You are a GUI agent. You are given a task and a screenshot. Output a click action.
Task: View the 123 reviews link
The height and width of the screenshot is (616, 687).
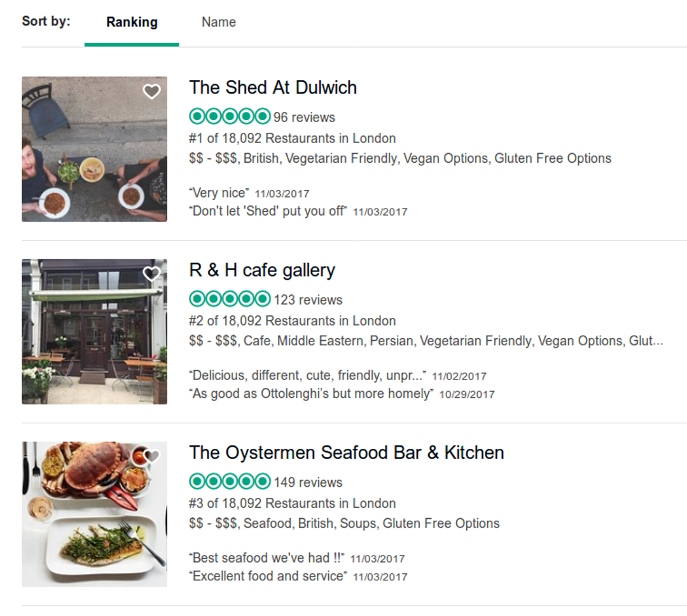tap(308, 300)
